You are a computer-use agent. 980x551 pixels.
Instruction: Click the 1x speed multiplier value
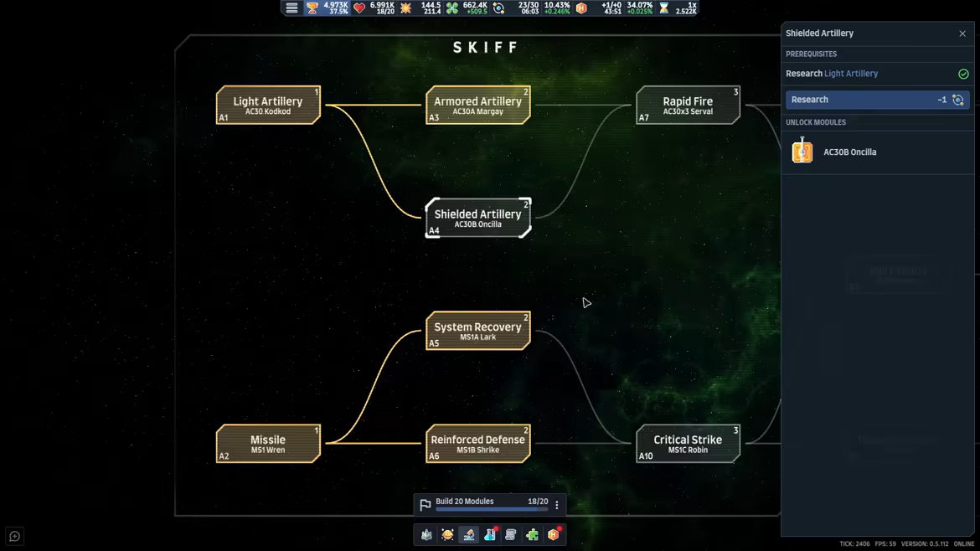[x=692, y=5]
